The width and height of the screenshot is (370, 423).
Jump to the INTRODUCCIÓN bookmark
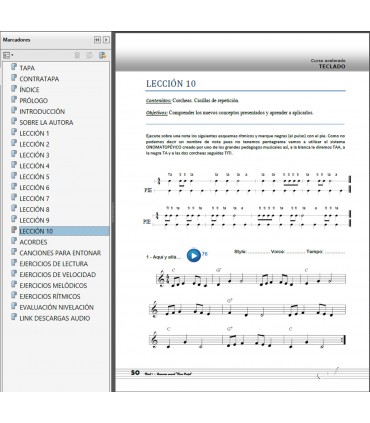pos(42,112)
